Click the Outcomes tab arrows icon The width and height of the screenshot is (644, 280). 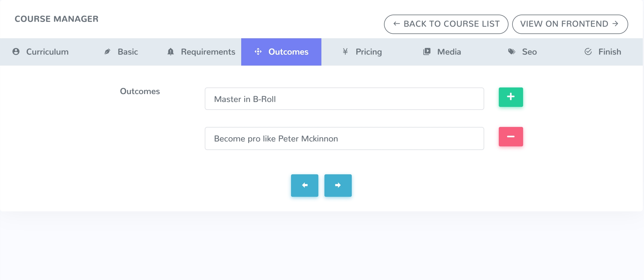258,52
